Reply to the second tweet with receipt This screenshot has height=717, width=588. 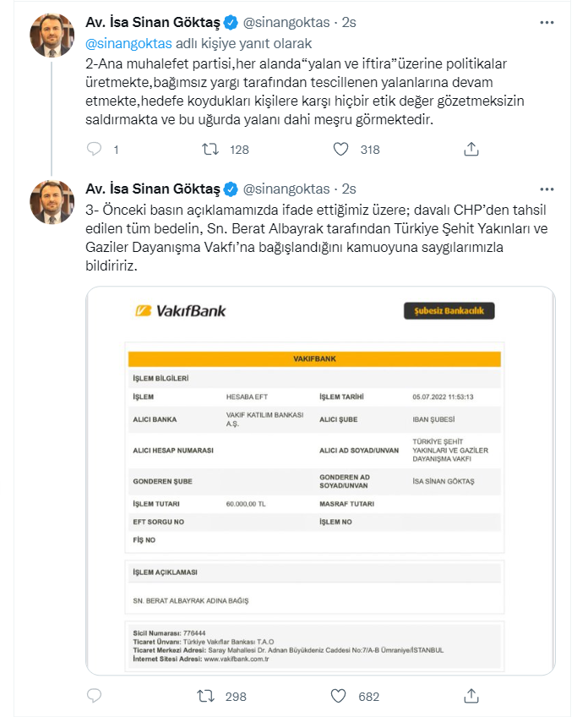click(95, 696)
